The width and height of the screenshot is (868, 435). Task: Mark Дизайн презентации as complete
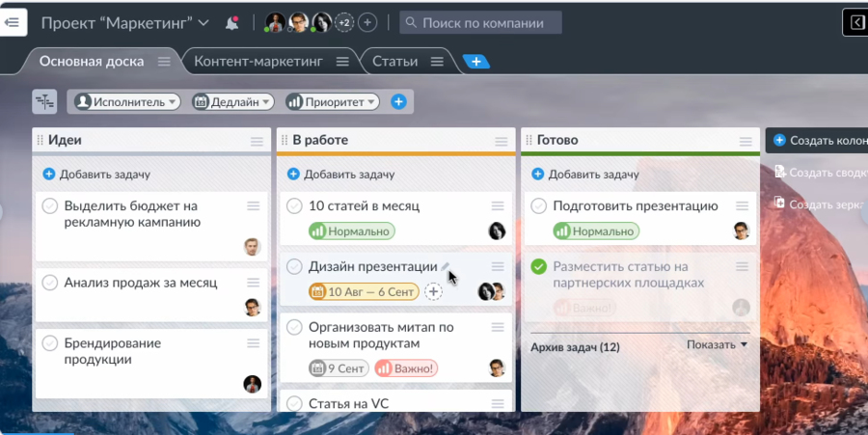[x=294, y=267]
